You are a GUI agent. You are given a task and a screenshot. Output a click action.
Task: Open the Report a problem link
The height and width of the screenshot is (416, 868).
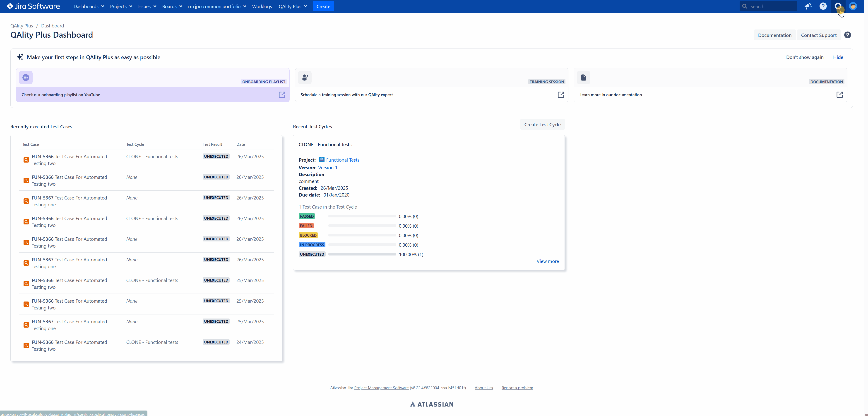click(517, 388)
